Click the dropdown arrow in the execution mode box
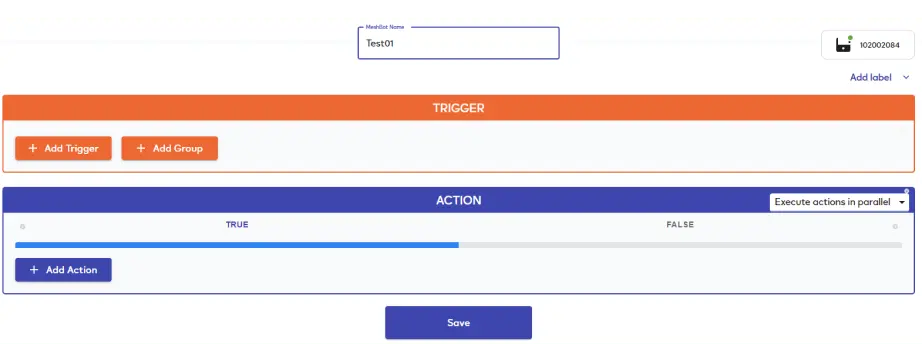The image size is (922, 361). pyautogui.click(x=901, y=202)
